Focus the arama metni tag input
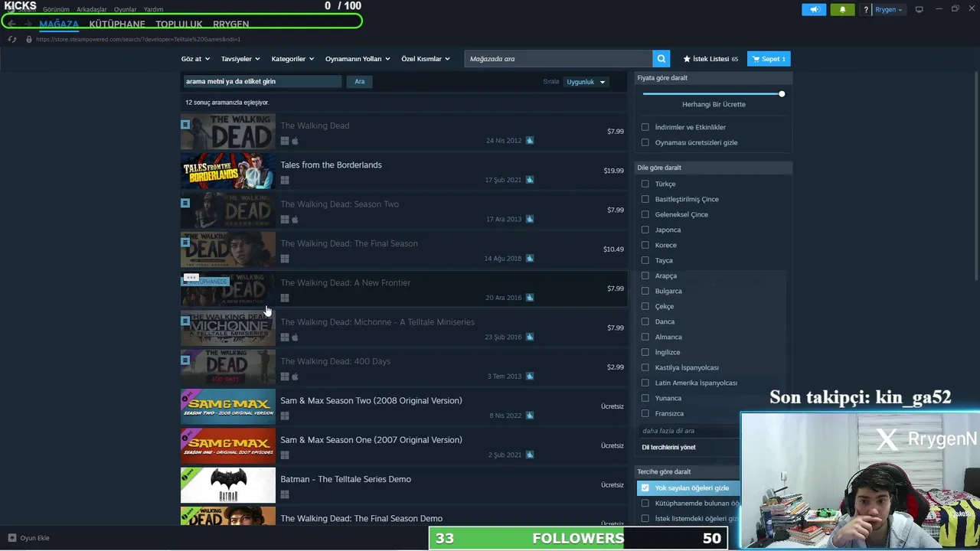The width and height of the screenshot is (980, 551). (x=262, y=81)
